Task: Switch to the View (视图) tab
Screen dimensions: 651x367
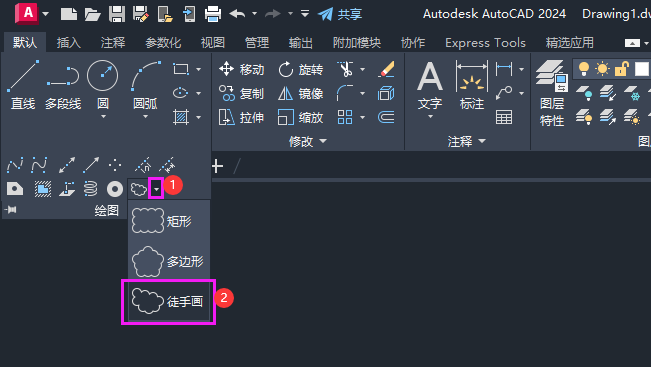Action: 213,42
